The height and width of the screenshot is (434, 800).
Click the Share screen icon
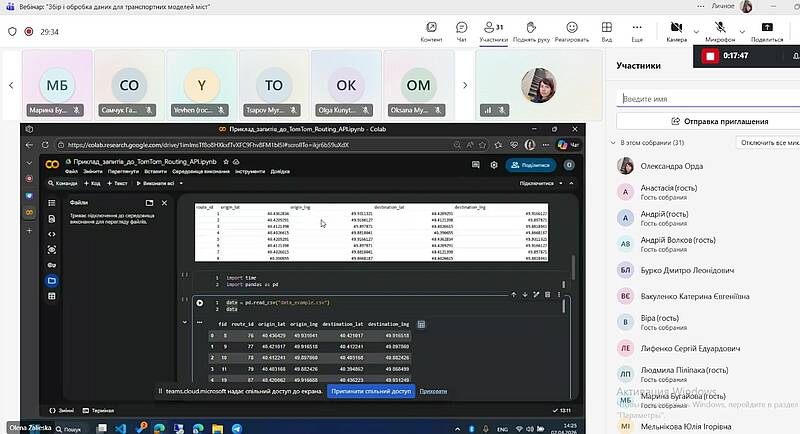point(766,30)
